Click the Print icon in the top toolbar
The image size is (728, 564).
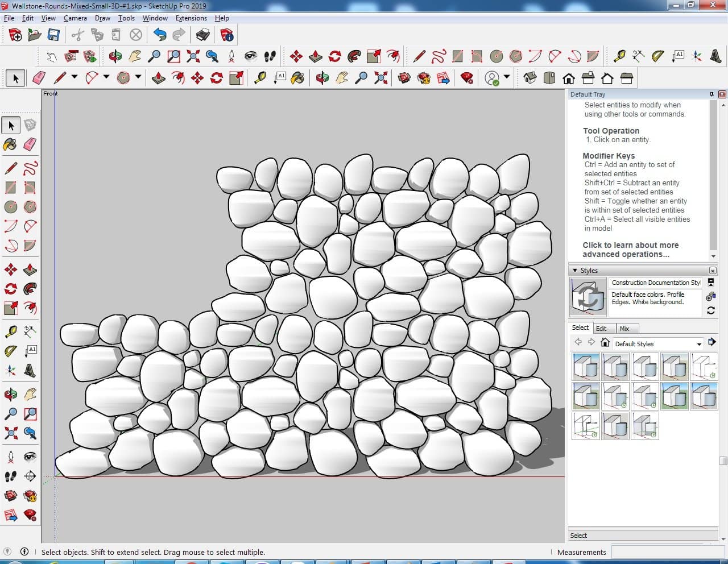point(203,35)
